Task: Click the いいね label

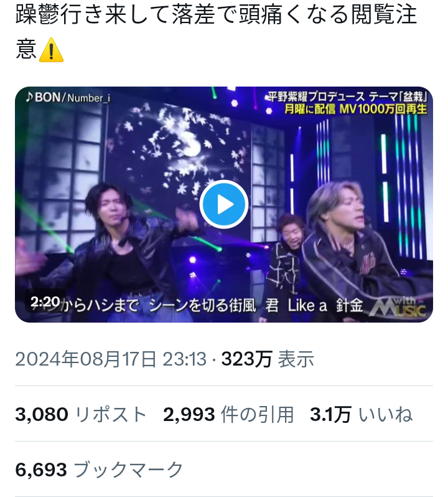Action: [386, 414]
